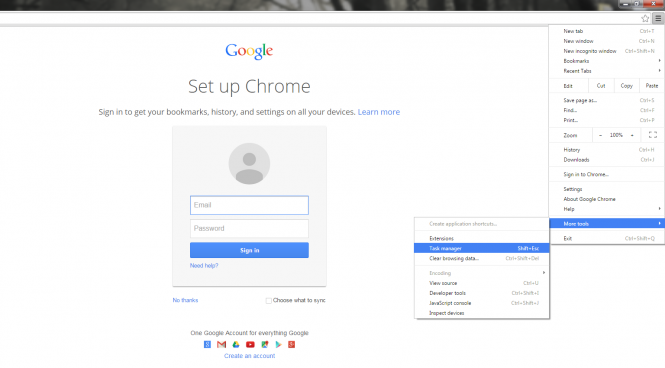Open Task manager from the submenu
The image size is (665, 368).
point(482,248)
